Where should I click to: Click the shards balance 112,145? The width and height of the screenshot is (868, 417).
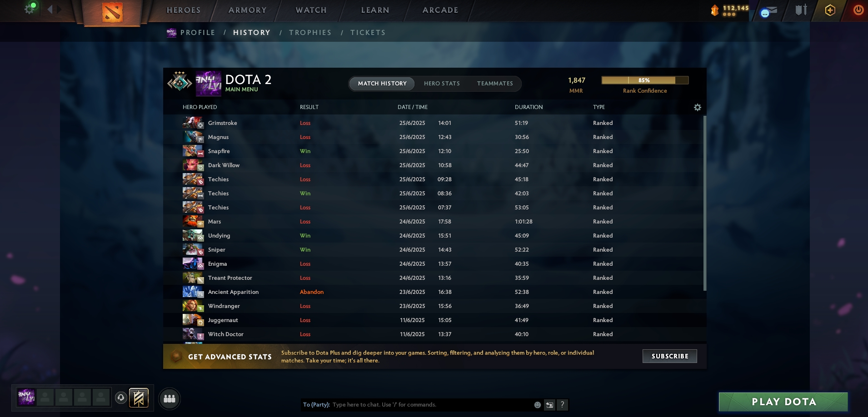(735, 8)
